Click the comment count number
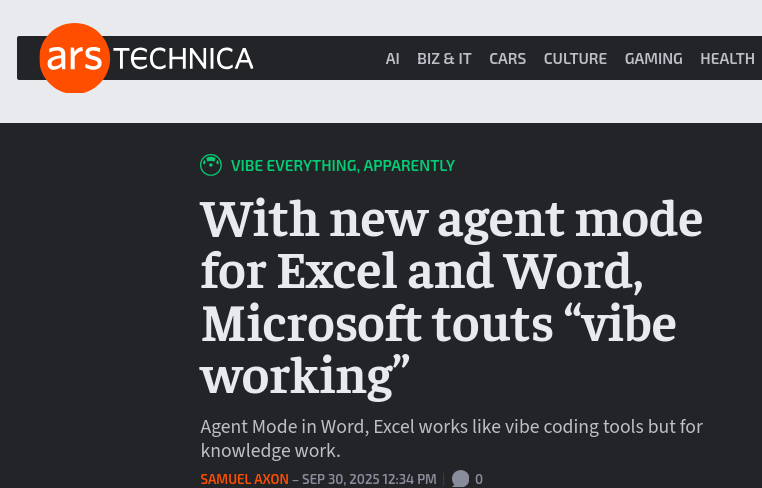 coord(479,479)
